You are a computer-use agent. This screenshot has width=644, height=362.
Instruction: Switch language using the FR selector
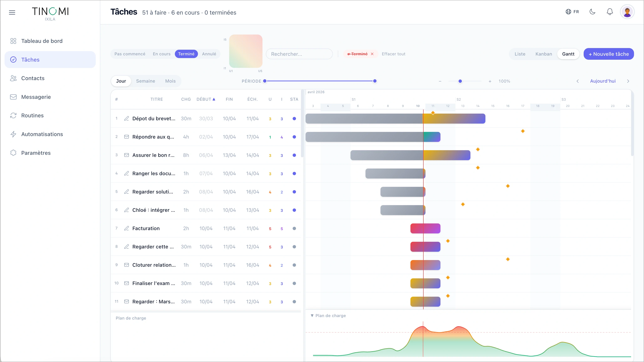tap(572, 12)
